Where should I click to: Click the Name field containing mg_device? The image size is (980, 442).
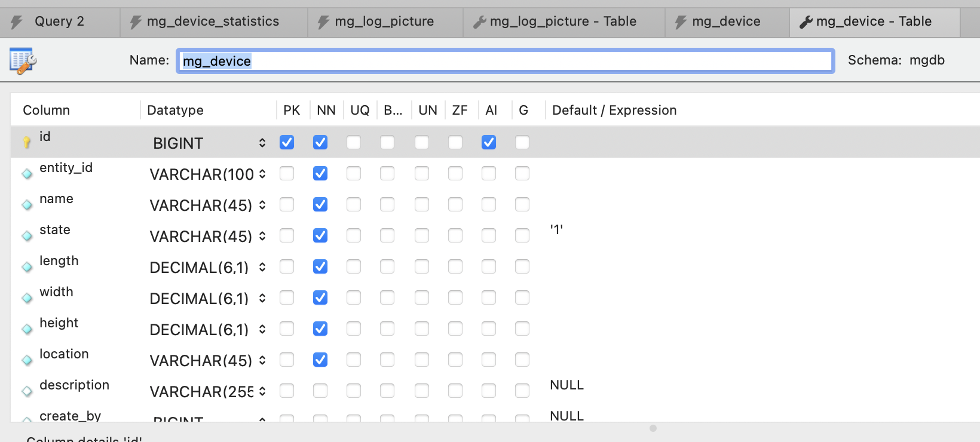pos(505,61)
